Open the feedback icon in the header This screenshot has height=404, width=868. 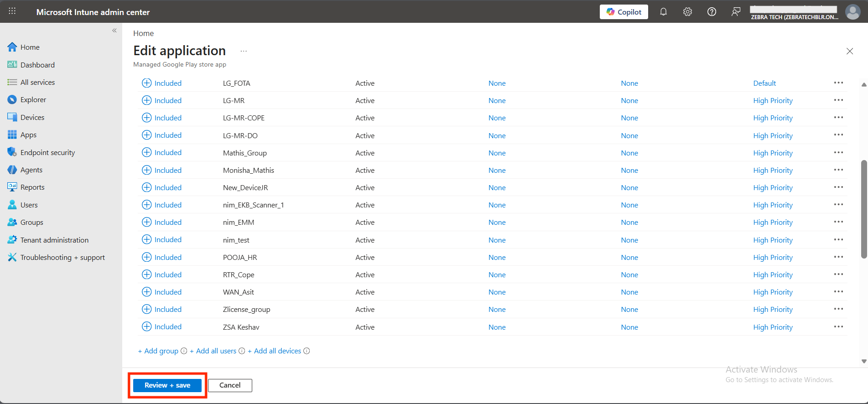pyautogui.click(x=736, y=12)
